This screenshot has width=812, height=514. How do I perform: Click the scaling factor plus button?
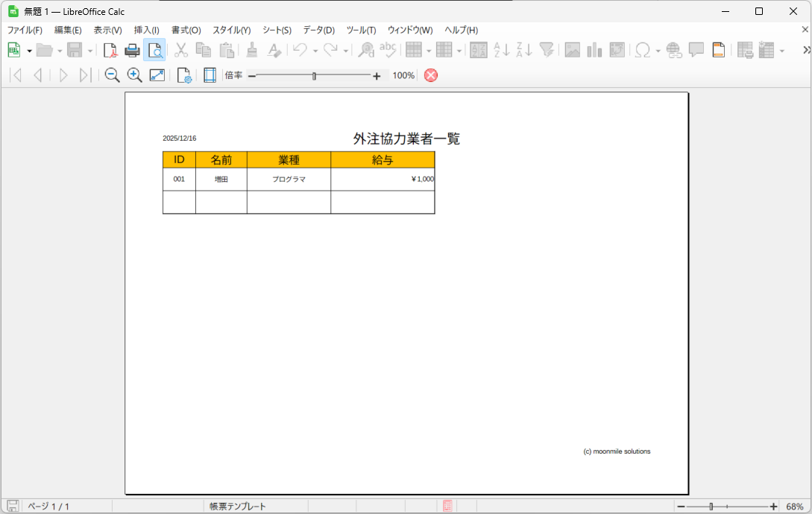click(377, 76)
